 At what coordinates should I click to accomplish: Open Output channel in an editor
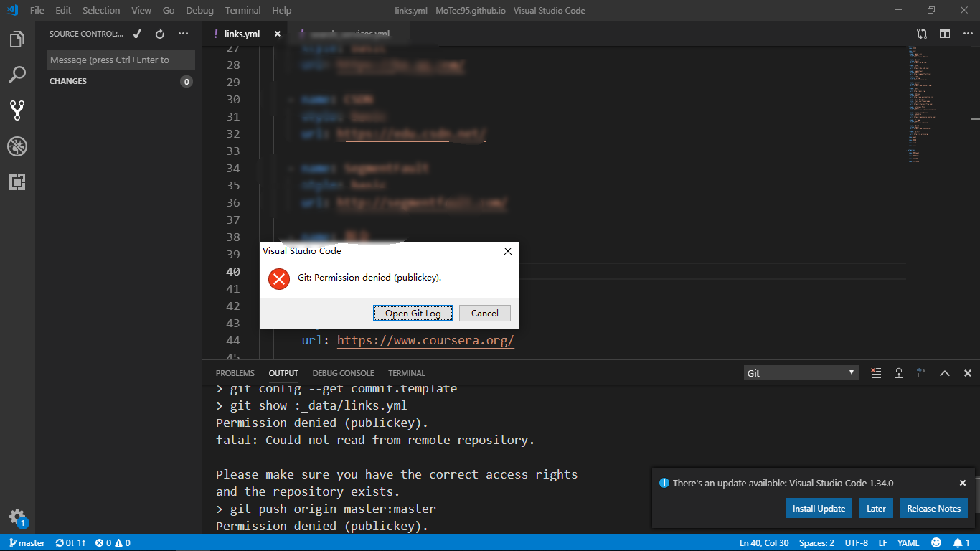922,372
